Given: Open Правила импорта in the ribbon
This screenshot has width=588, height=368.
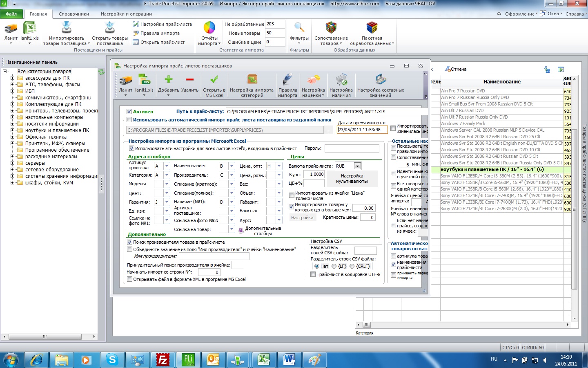Looking at the screenshot, I should (156, 33).
